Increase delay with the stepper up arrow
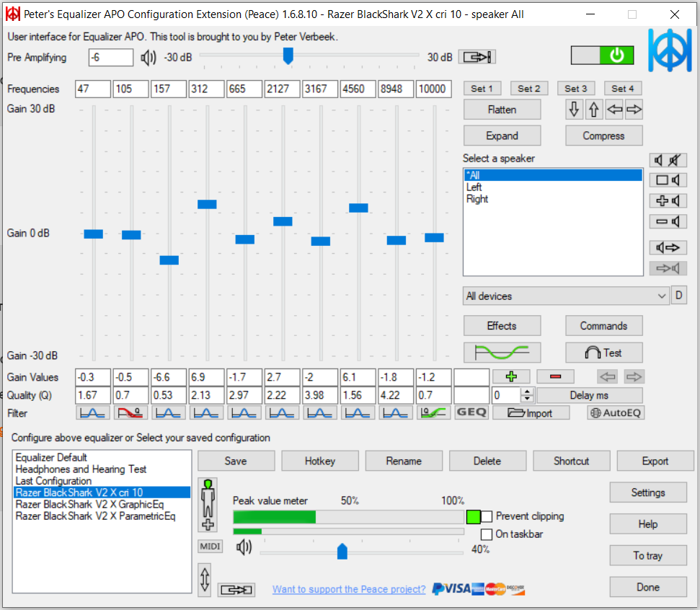Image resolution: width=700 pixels, height=610 pixels. click(x=528, y=392)
